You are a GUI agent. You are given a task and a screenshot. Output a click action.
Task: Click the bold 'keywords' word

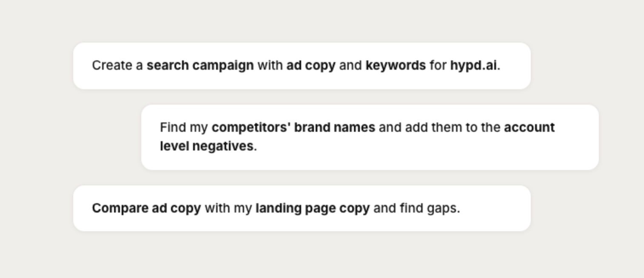coord(395,65)
